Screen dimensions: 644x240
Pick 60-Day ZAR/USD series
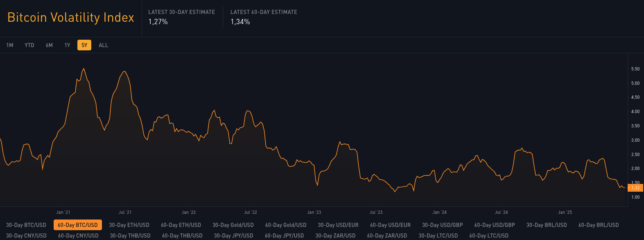point(387,235)
